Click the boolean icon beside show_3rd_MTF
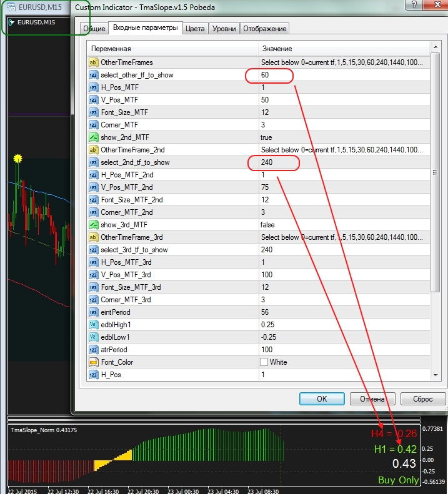The image size is (448, 494). click(93, 225)
